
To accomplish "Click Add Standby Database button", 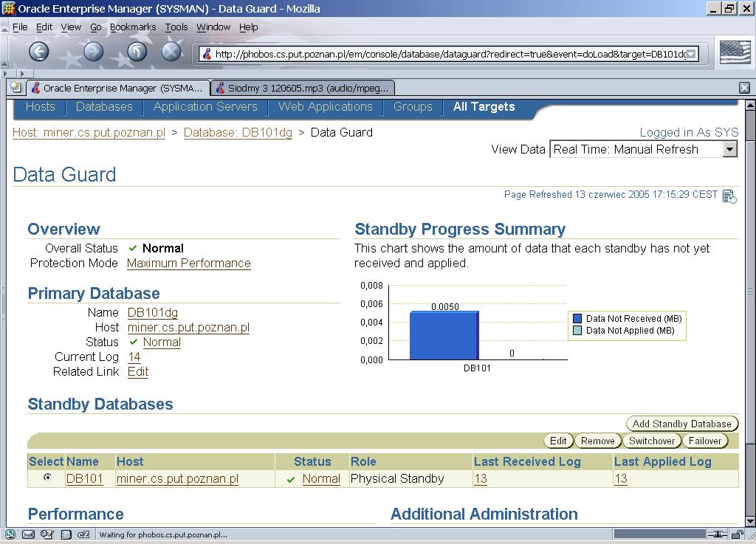I will (x=681, y=424).
